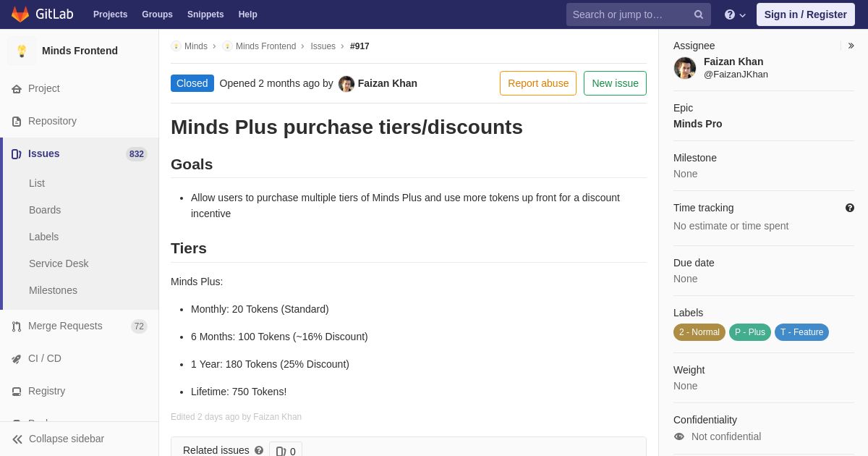Click the Repository sidebar icon

17,121
